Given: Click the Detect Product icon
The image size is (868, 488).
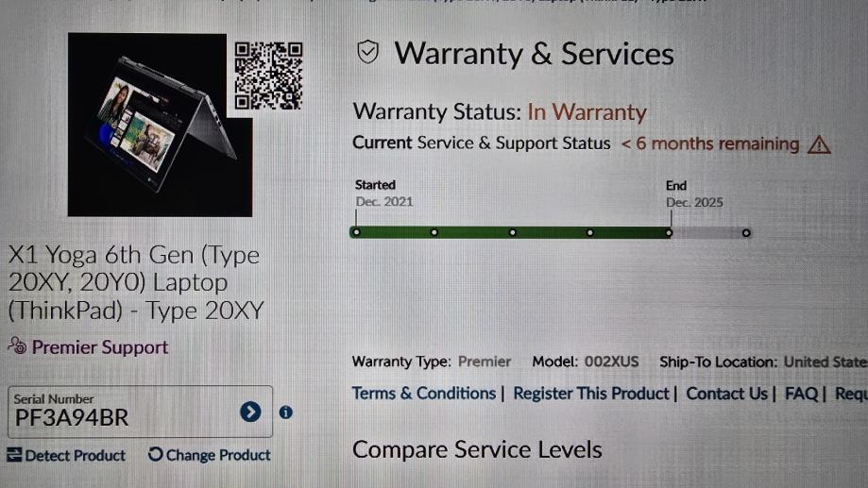Looking at the screenshot, I should tap(14, 455).
